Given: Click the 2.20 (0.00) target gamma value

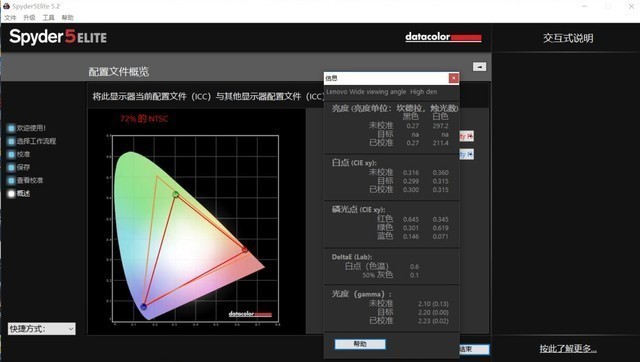Looking at the screenshot, I should [433, 313].
